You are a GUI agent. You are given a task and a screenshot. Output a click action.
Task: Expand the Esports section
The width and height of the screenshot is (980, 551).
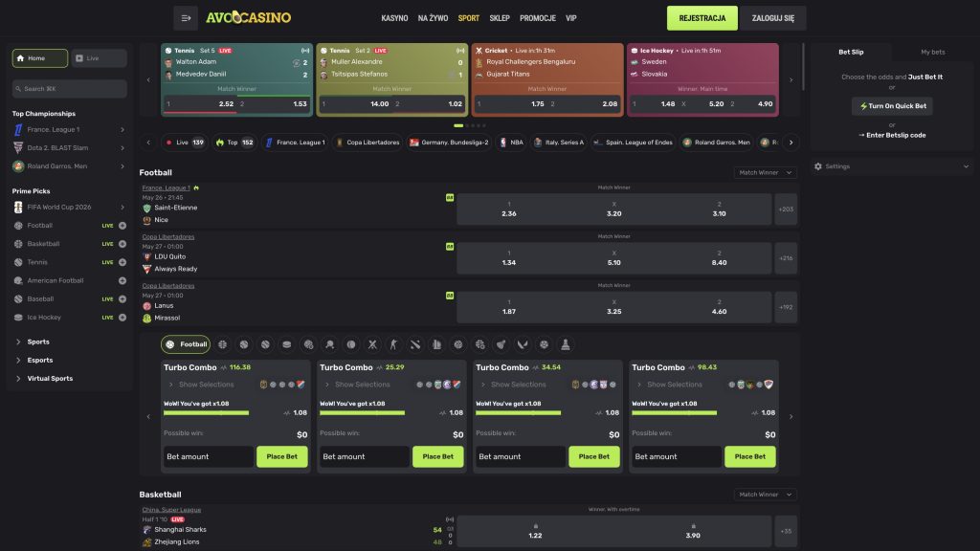[40, 360]
